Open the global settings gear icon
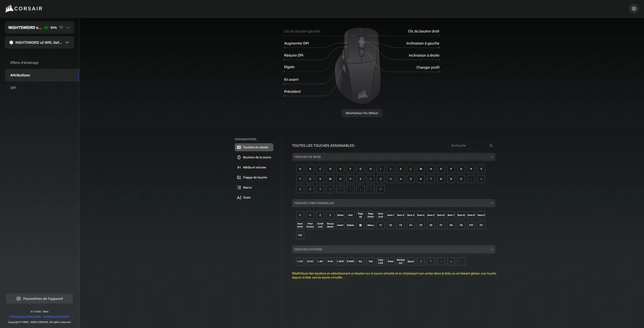 (x=634, y=9)
